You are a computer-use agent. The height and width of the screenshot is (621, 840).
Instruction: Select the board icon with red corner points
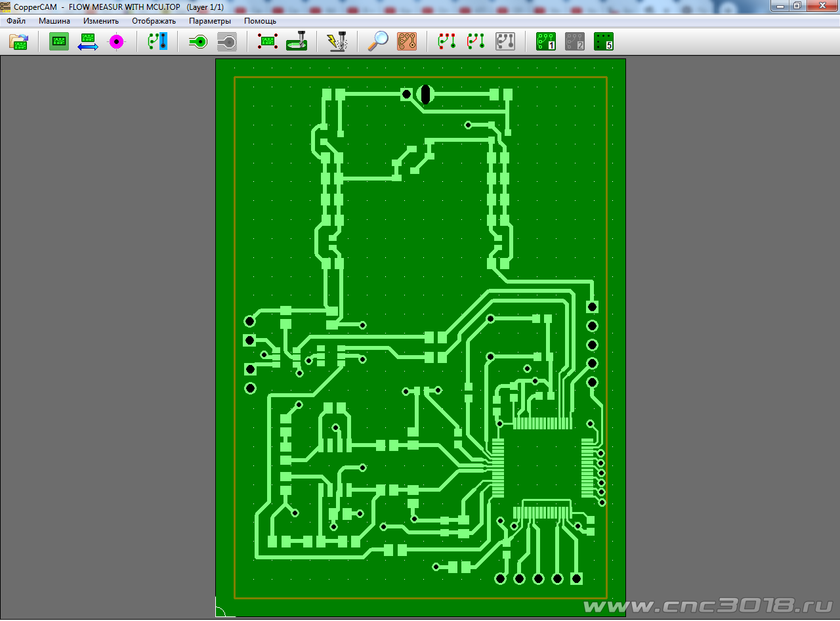267,42
